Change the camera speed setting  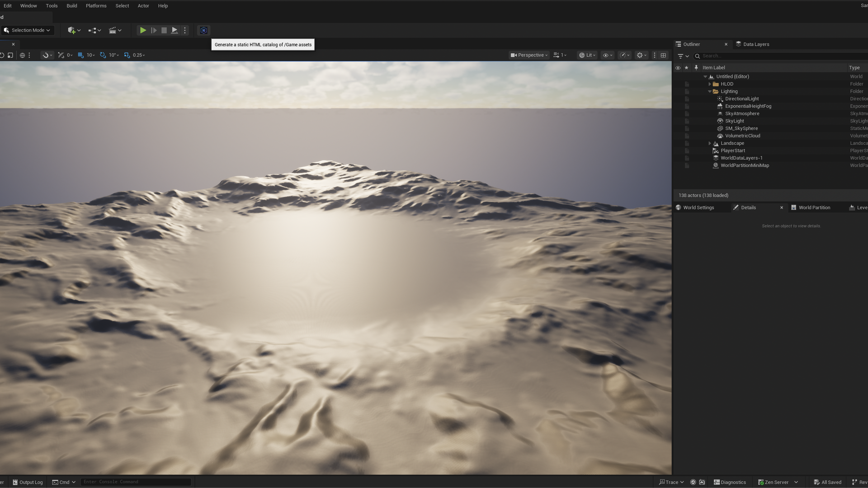click(560, 55)
